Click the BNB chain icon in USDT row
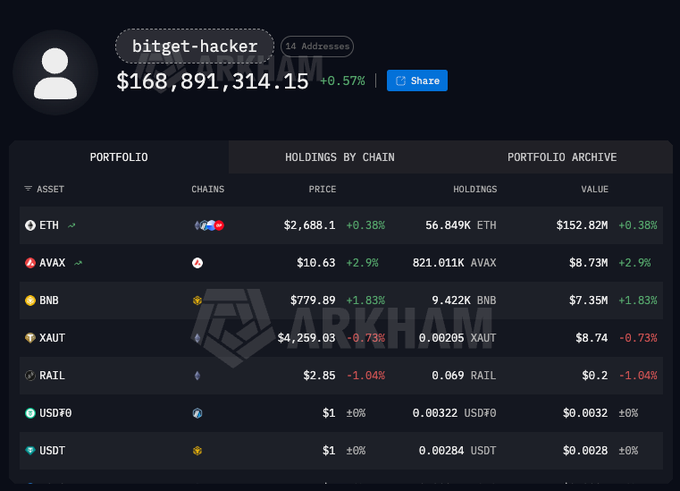 [197, 451]
